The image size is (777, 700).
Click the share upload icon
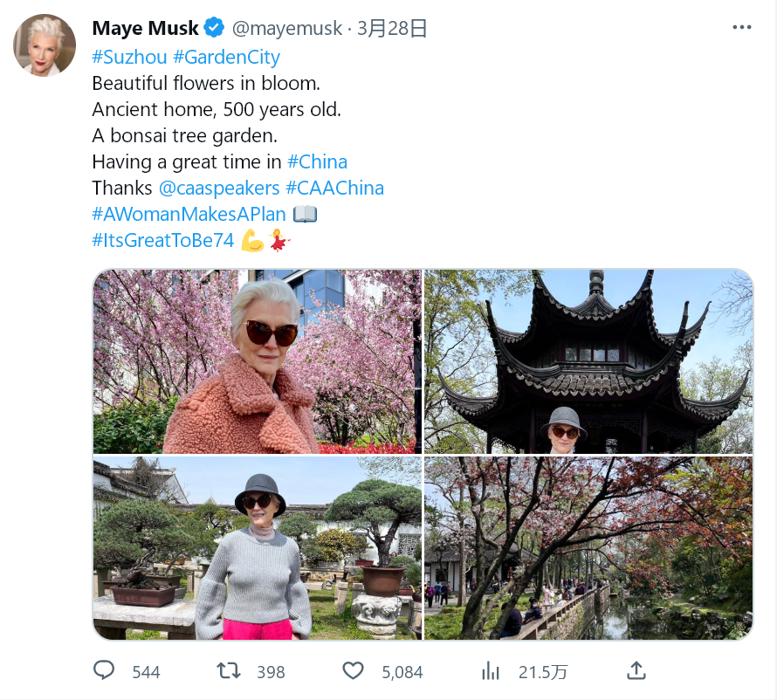[x=636, y=670]
